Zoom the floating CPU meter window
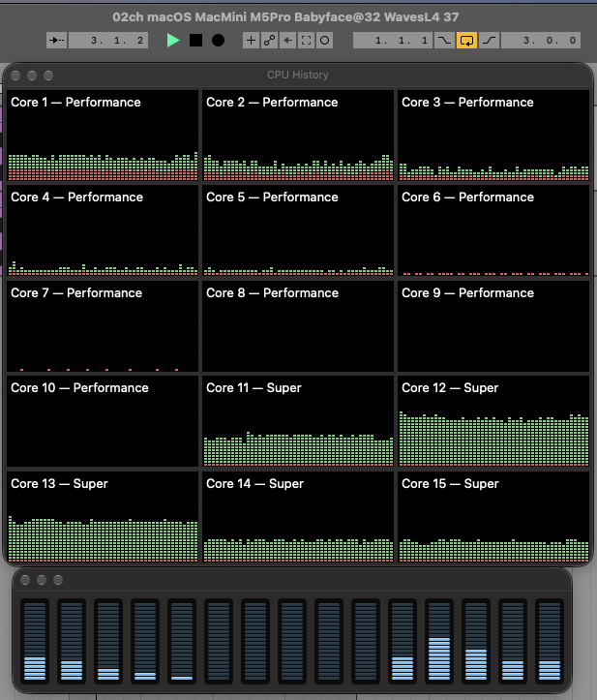This screenshot has height=700, width=597. click(58, 580)
